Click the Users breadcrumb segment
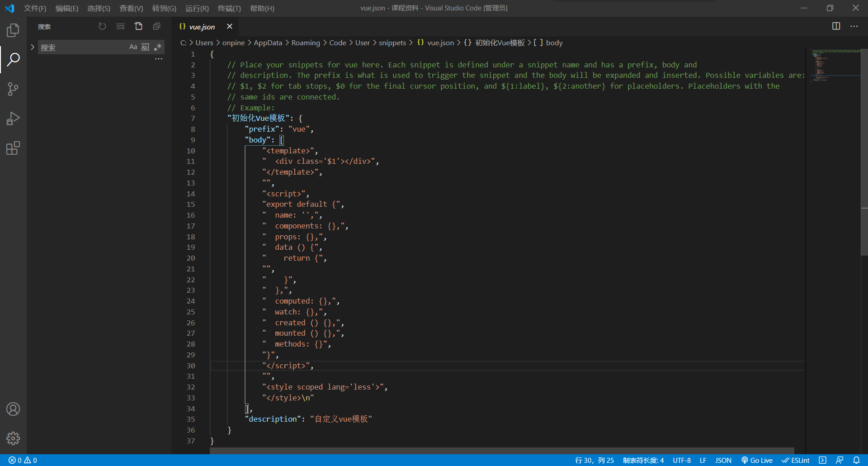This screenshot has width=868, height=466. pyautogui.click(x=204, y=43)
